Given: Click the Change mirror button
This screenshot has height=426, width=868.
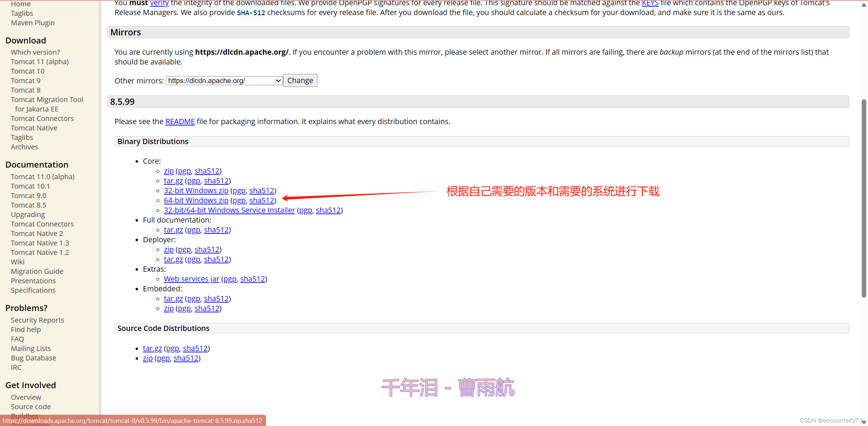Looking at the screenshot, I should (x=300, y=81).
